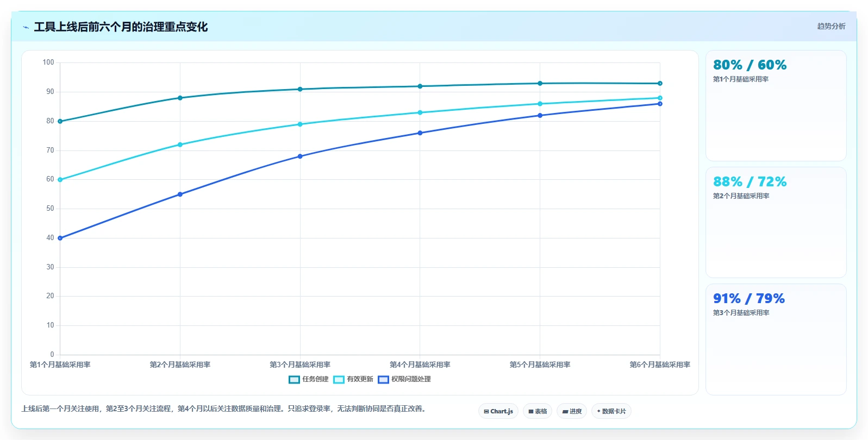868x440 pixels.
Task: Click the title 工具上线后前六个月的治理重点变化
Action: 121,27
